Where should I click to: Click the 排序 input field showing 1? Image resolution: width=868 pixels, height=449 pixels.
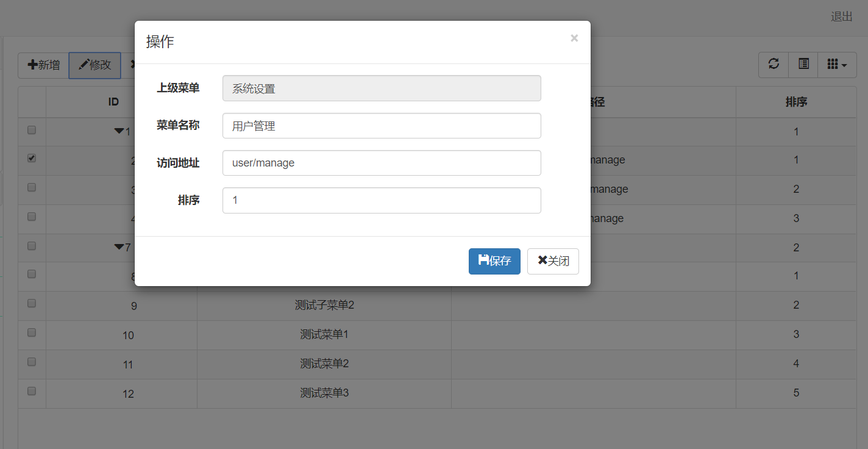coord(382,200)
